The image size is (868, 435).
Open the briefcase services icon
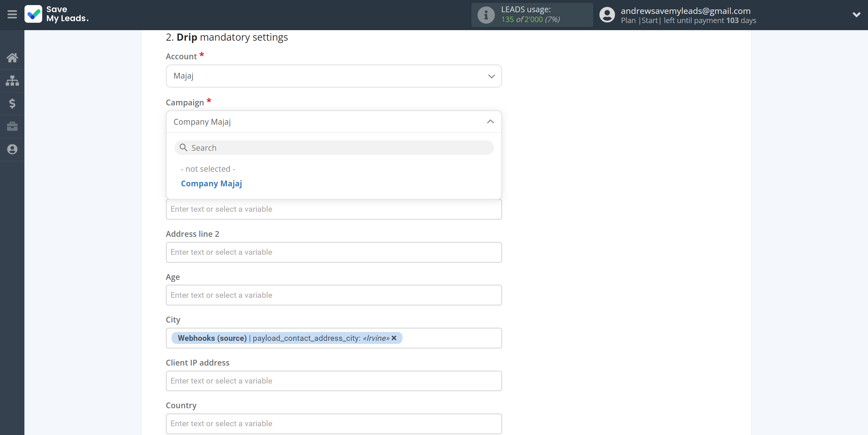click(x=12, y=126)
